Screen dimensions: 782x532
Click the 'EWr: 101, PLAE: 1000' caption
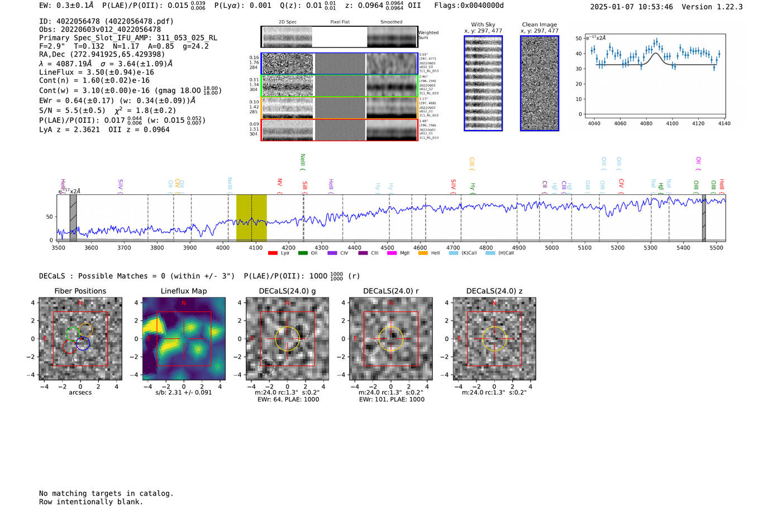point(392,400)
